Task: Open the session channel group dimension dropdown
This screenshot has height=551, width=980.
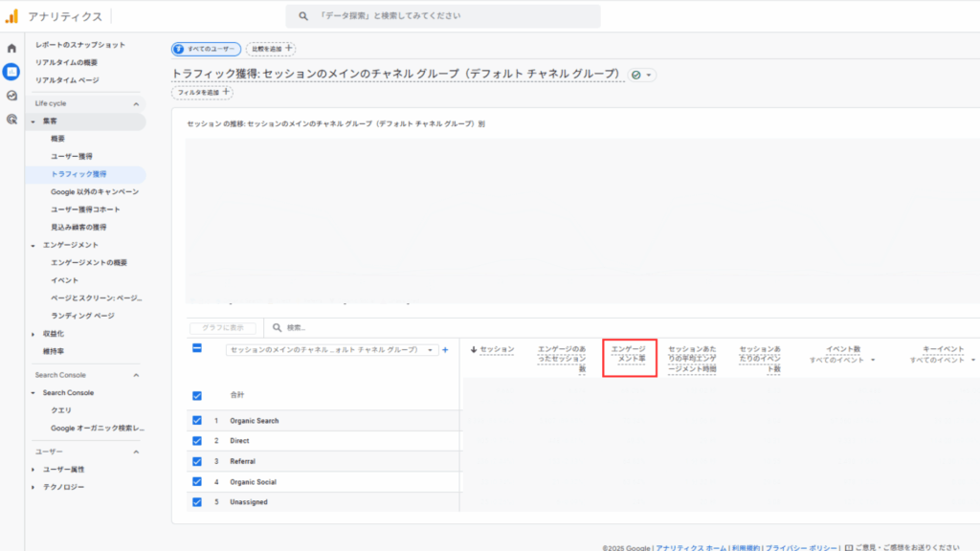Action: pyautogui.click(x=332, y=350)
